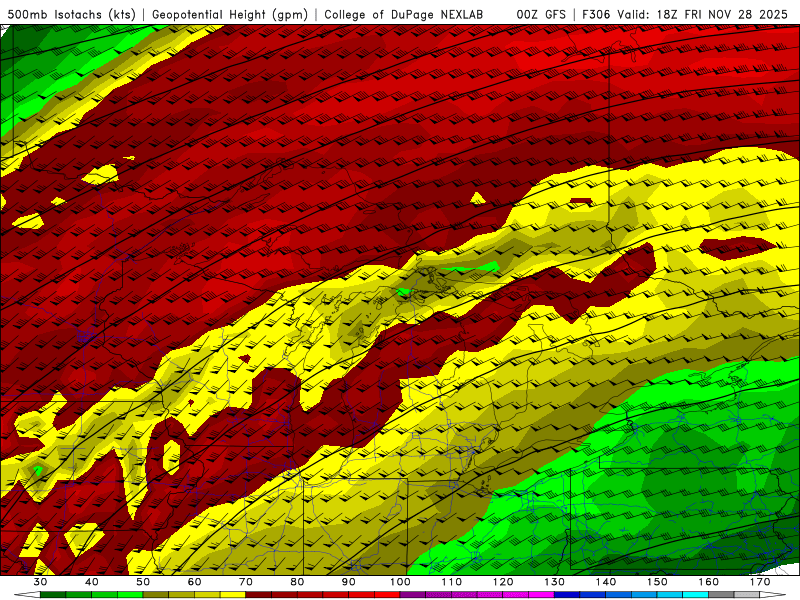Click the 70 label on the color scale
Viewport: 800px width, 600px height.
pos(246,582)
